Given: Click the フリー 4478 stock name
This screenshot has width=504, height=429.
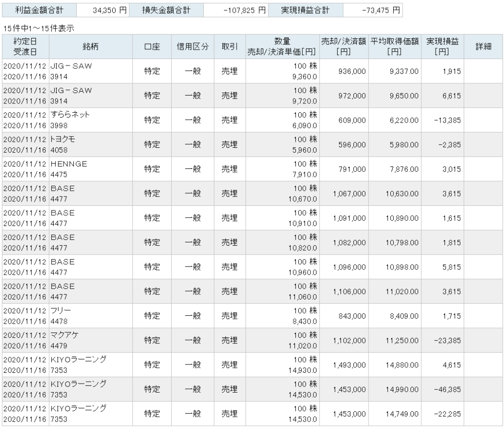Looking at the screenshot, I should [61, 316].
